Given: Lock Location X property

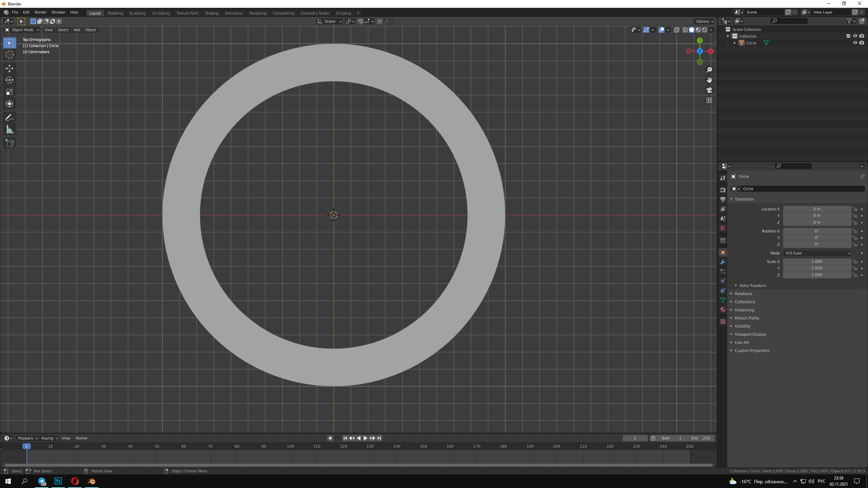Looking at the screenshot, I should coord(855,209).
